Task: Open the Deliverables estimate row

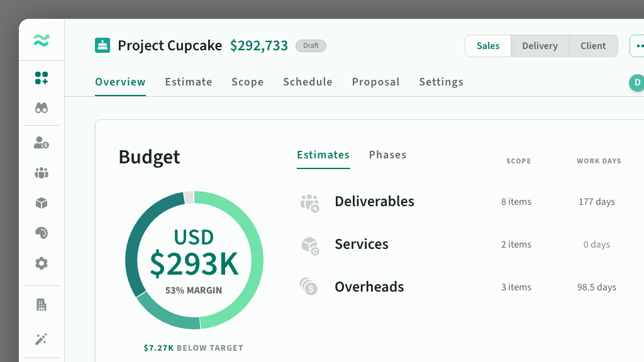Action: (x=374, y=202)
